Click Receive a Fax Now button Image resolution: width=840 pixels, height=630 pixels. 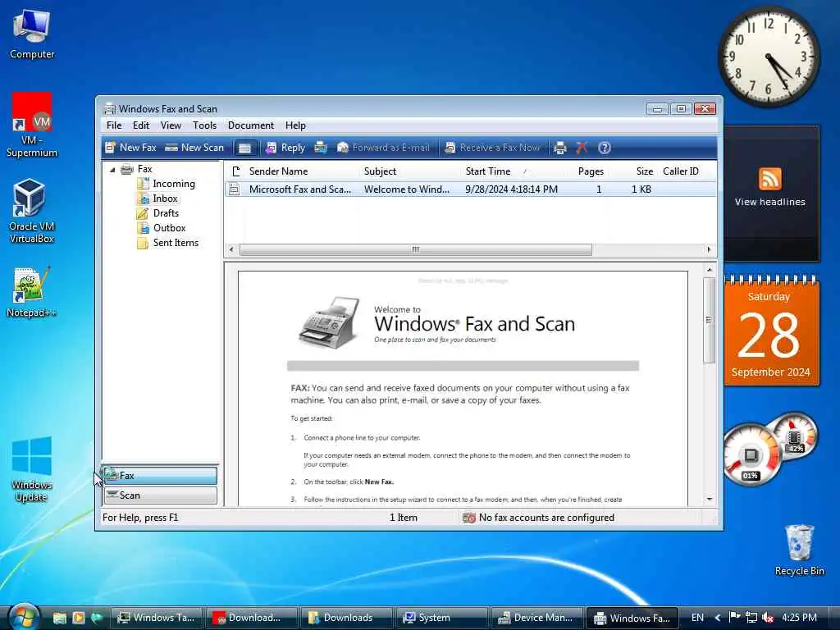click(492, 148)
